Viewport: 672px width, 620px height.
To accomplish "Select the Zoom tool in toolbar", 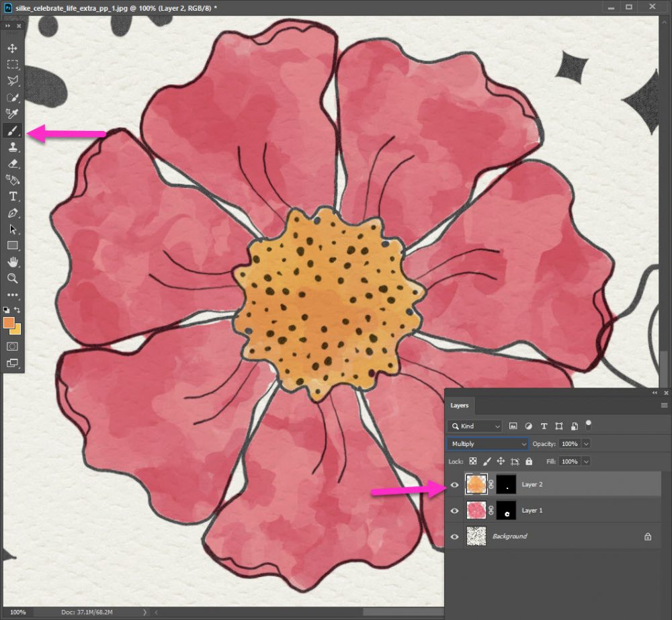I will click(x=13, y=278).
